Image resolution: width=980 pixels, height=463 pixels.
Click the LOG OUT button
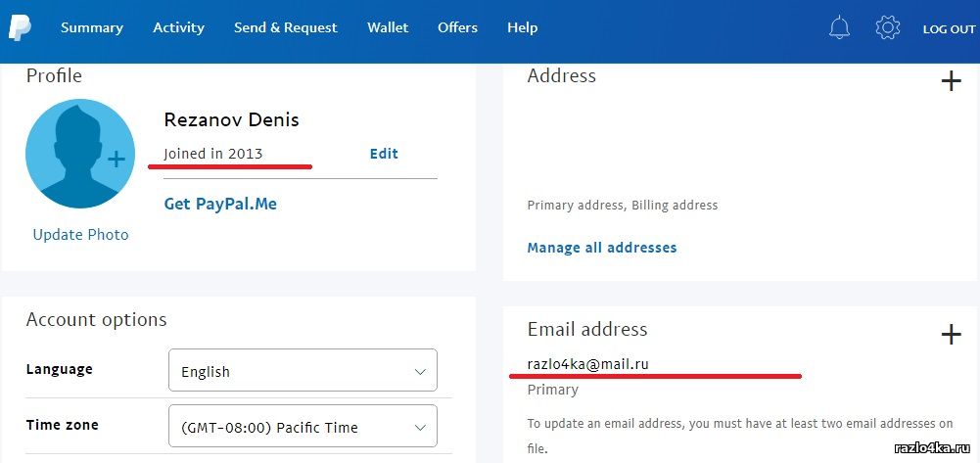[x=949, y=29]
